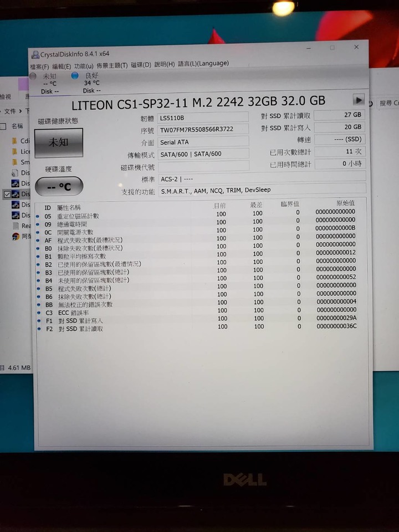Select the 09 總通電時間 row
Viewport: 399px width, 532px height.
click(196, 223)
